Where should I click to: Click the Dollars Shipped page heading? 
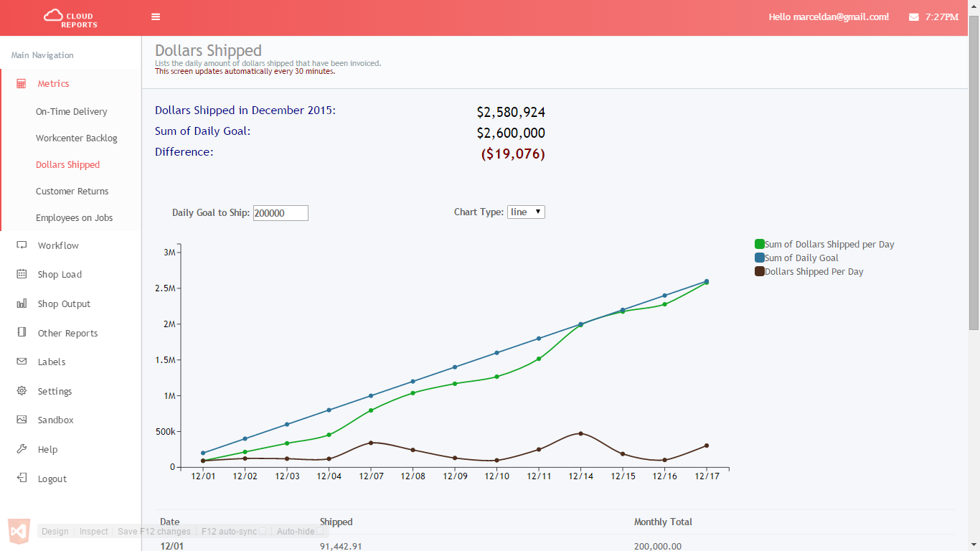coord(208,51)
